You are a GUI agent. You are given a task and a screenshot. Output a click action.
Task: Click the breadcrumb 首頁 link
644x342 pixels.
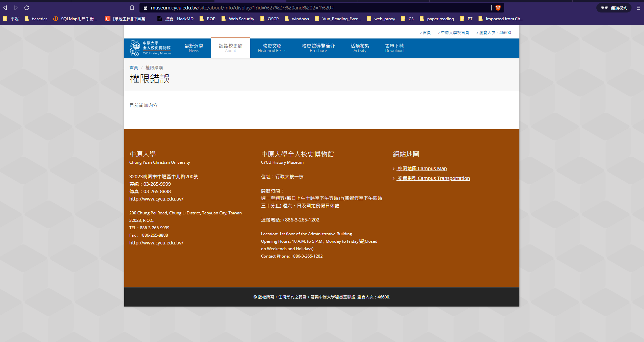[134, 68]
